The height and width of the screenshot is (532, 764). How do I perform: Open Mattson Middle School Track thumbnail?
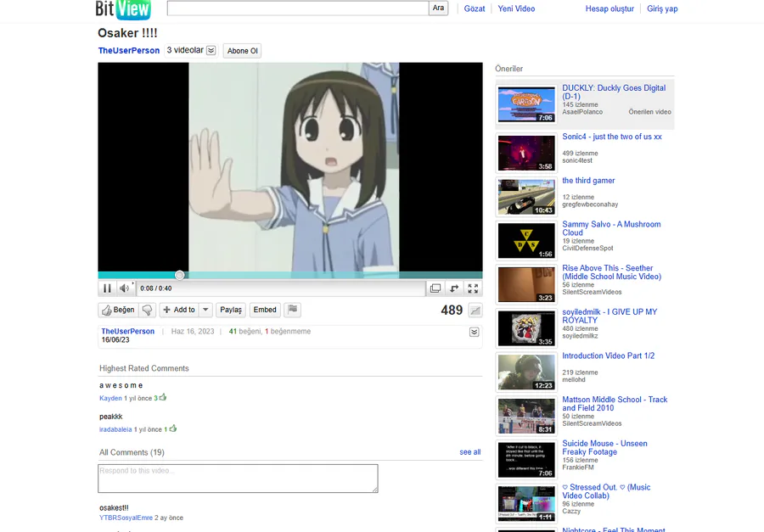click(x=526, y=416)
